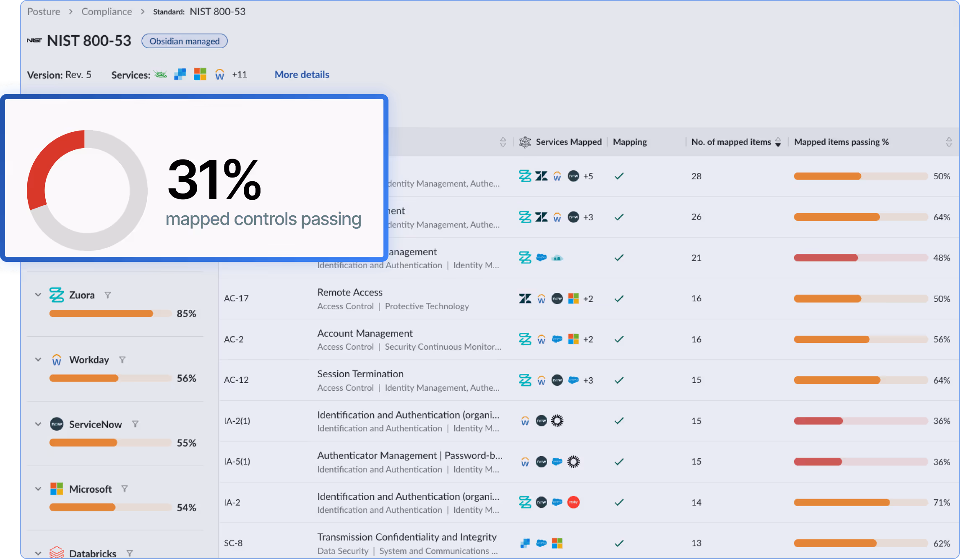Screen dimensions: 980x559
Task: Click the red service icon in IA-2 row
Action: [573, 502]
